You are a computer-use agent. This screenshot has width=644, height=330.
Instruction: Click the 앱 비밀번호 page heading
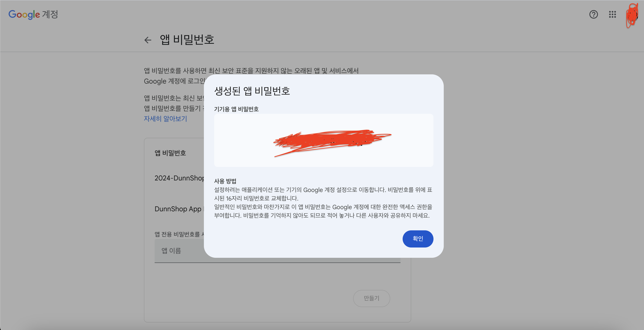pos(187,39)
